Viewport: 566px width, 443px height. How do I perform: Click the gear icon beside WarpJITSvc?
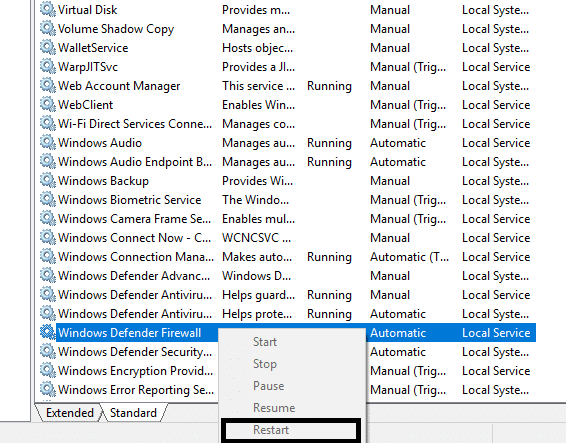click(47, 67)
